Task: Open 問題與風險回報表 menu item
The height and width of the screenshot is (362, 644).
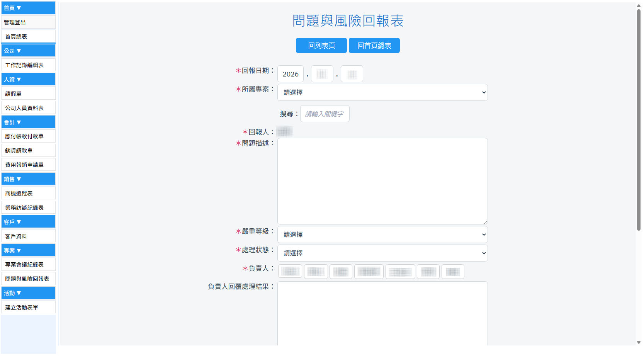Action: pyautogui.click(x=28, y=279)
